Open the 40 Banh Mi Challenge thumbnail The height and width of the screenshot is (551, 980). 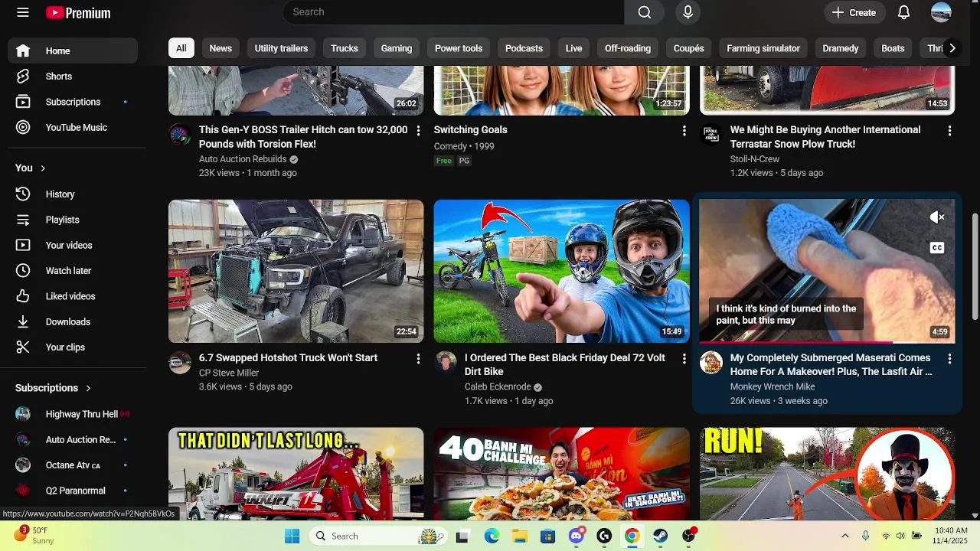561,474
